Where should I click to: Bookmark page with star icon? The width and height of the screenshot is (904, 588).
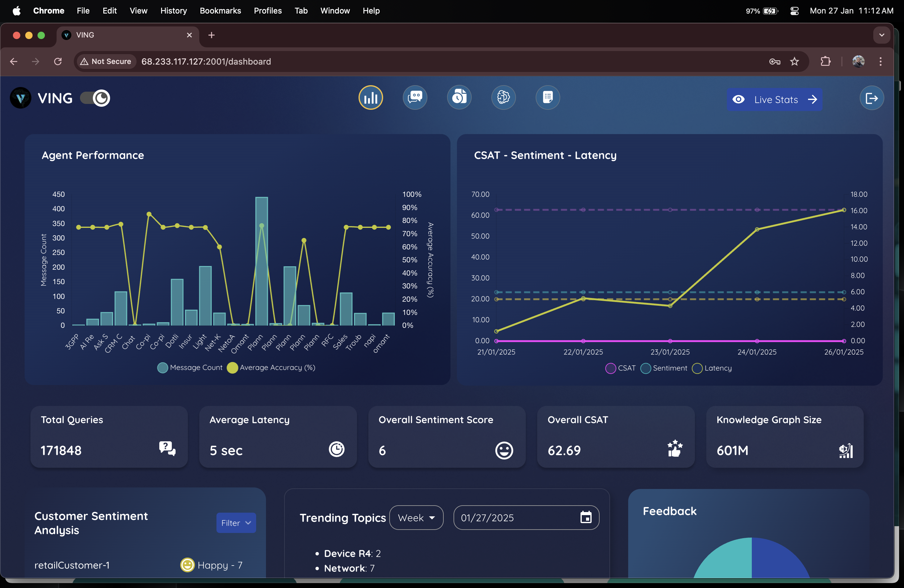(x=794, y=62)
